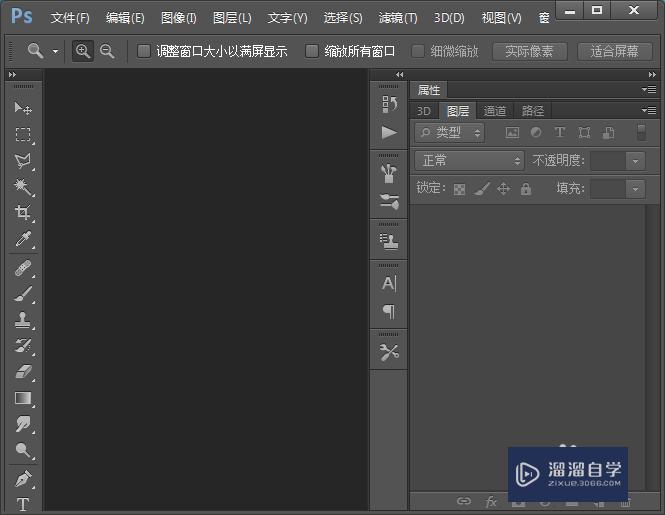Toggle lock image pixels
665x515 pixels.
pos(481,189)
